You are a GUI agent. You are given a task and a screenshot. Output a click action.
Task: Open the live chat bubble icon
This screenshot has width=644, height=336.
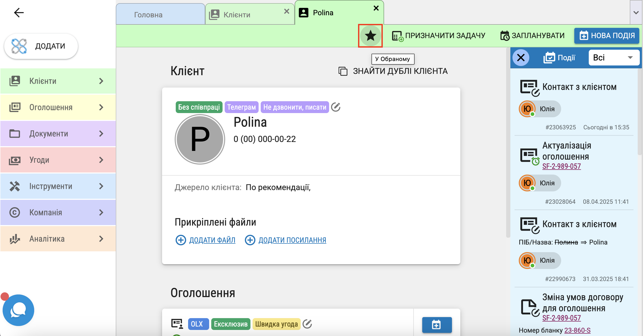point(18,310)
